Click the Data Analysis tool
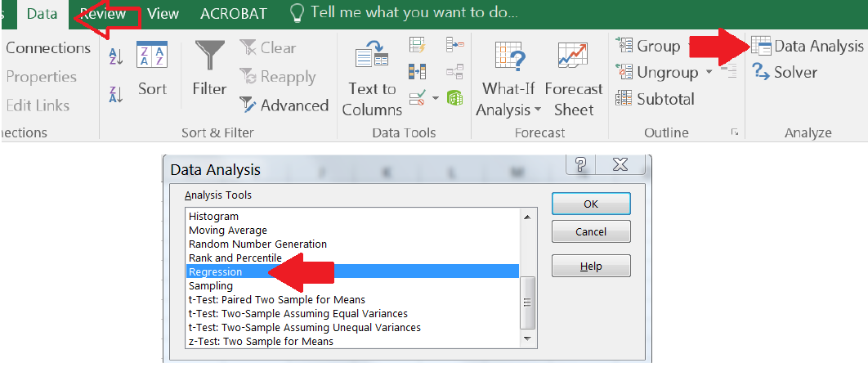 (x=808, y=46)
